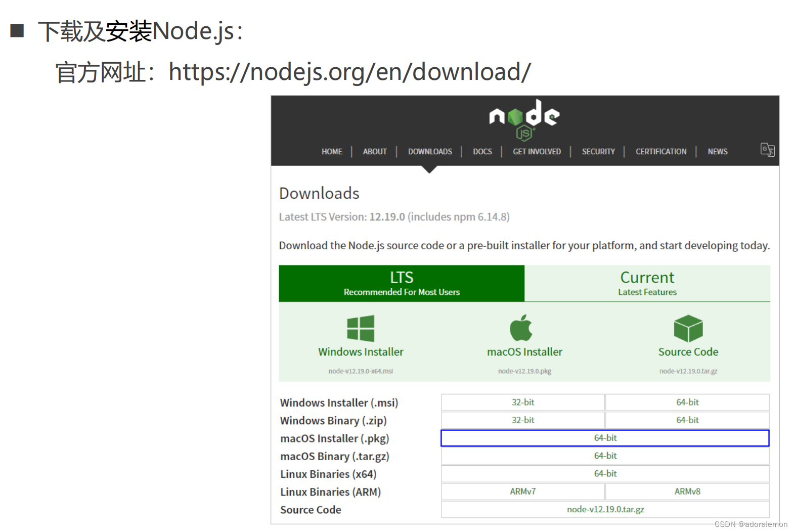This screenshot has height=532, width=795.
Task: Click the Downloads page heading
Action: pos(319,193)
